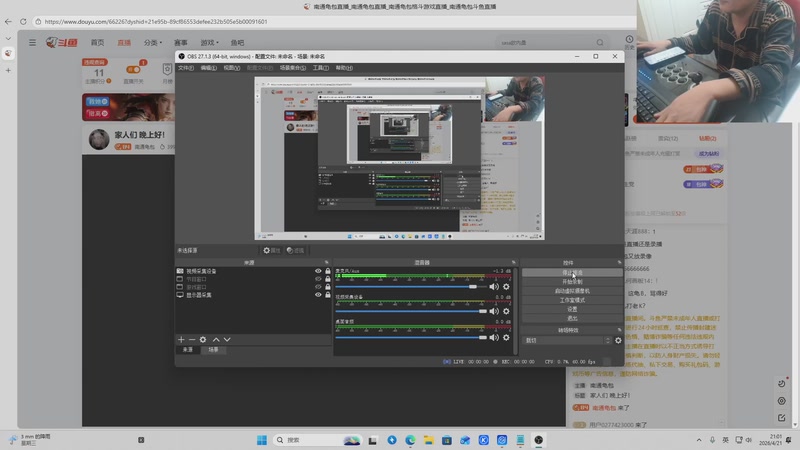Open the Windows Start button
Image resolution: width=800 pixels, height=450 pixels.
pyautogui.click(x=262, y=440)
